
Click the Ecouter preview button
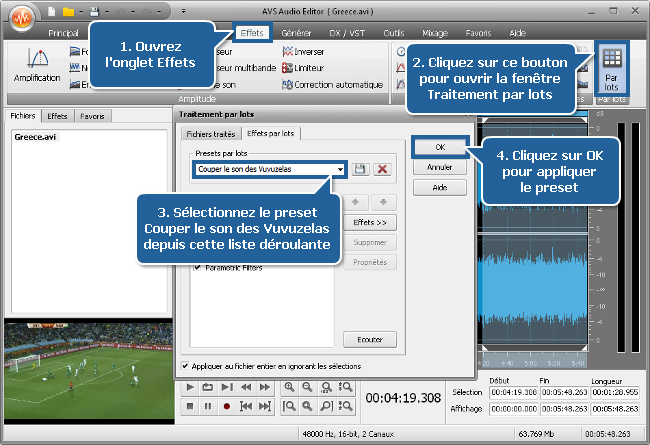370,340
